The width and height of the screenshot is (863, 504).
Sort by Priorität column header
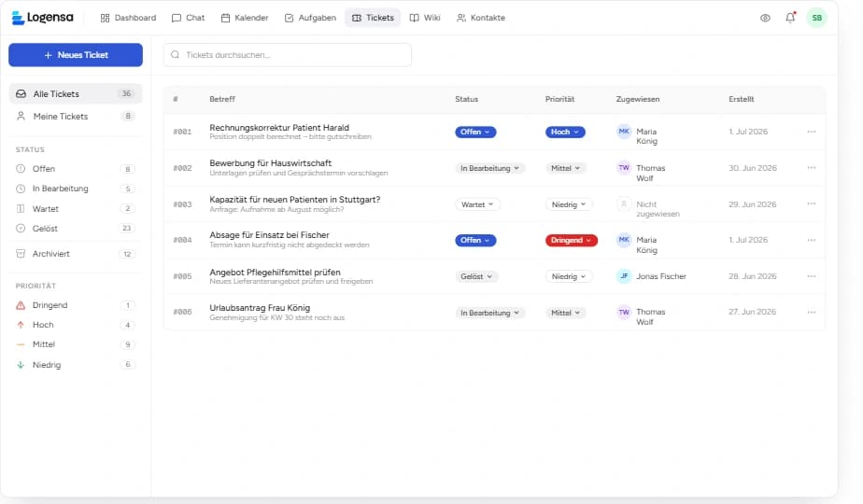click(559, 99)
